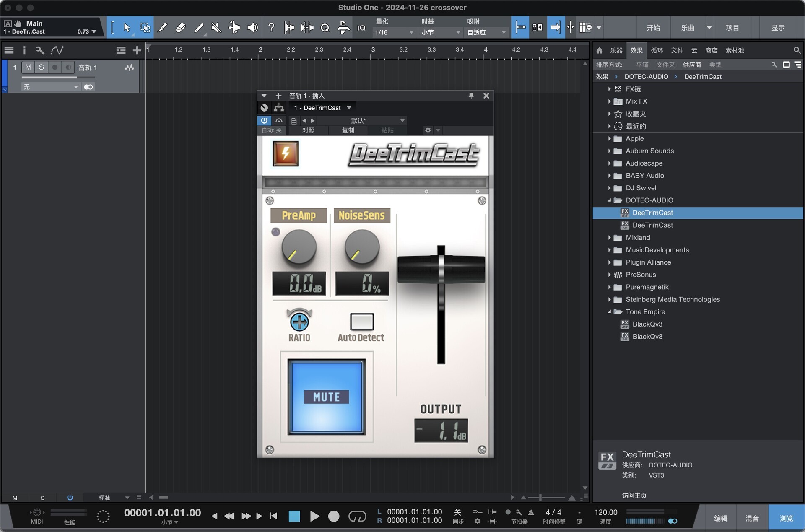Toggle autoscroll arrow button in toolbar
Viewport: 805px width, 532px height.
tap(556, 28)
